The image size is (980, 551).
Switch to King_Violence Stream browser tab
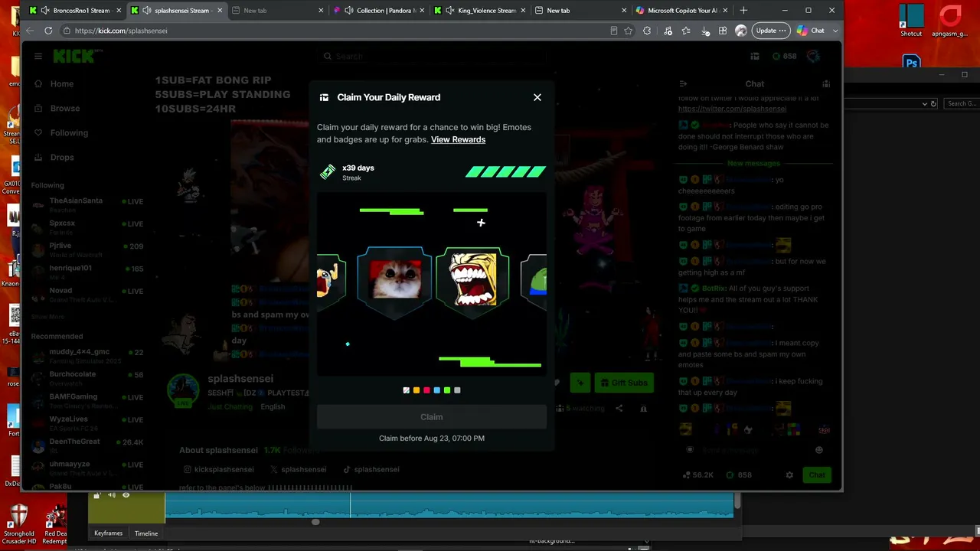tap(480, 10)
